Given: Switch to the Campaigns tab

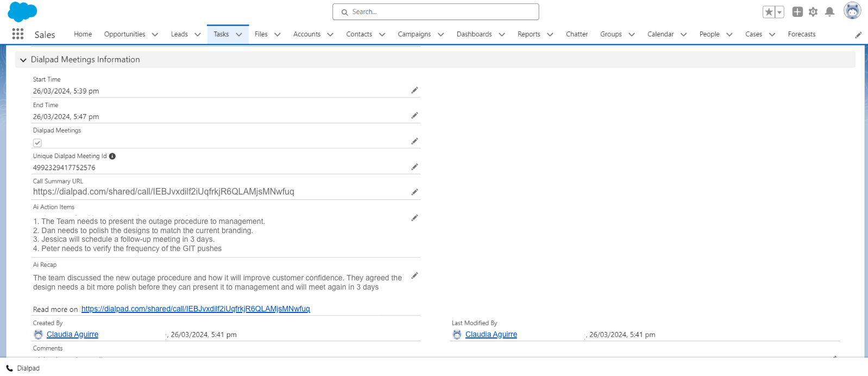Looking at the screenshot, I should point(414,34).
